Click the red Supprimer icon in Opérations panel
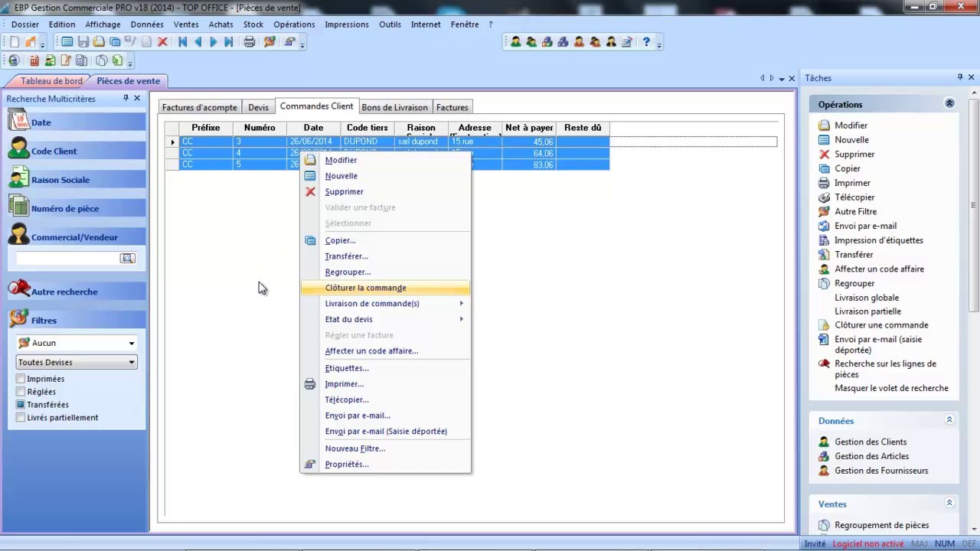 [824, 155]
